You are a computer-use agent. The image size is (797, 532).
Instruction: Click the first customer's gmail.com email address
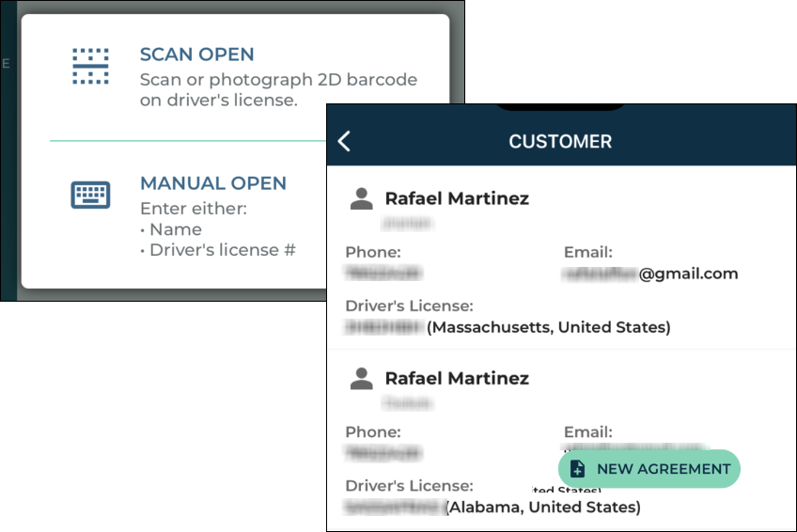[650, 274]
